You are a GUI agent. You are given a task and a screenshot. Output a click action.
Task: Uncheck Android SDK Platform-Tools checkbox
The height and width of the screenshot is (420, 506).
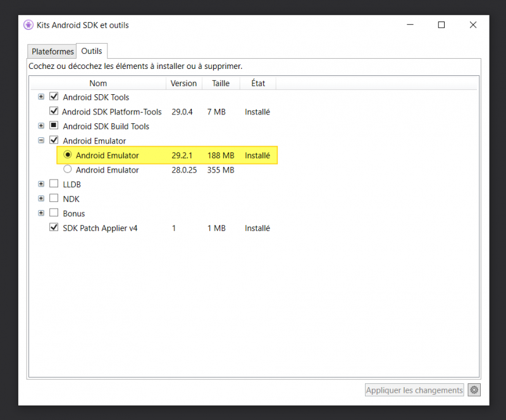(54, 111)
